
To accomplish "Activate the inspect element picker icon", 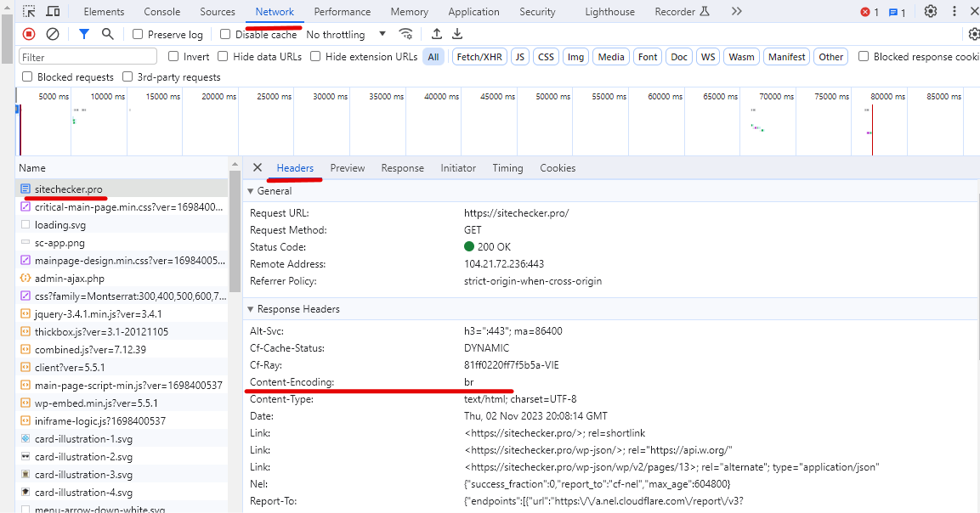I will [x=30, y=11].
